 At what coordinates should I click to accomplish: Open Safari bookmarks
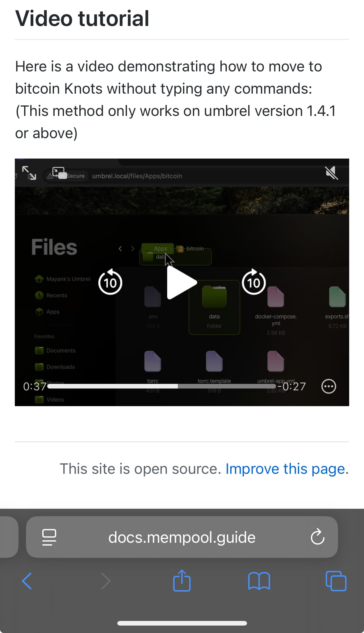click(x=259, y=581)
